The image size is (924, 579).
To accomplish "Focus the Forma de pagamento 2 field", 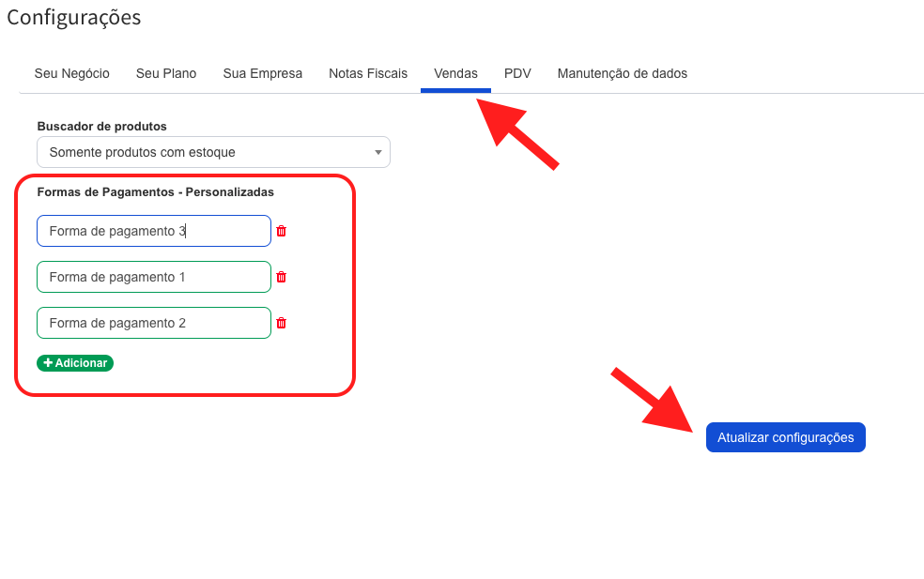I will 154,323.
